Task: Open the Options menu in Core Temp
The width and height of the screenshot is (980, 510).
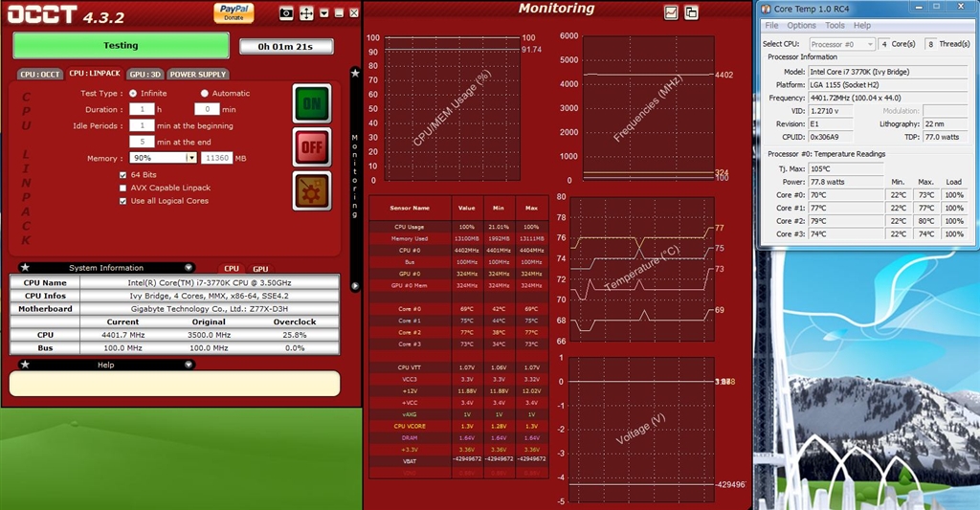Action: pos(801,26)
